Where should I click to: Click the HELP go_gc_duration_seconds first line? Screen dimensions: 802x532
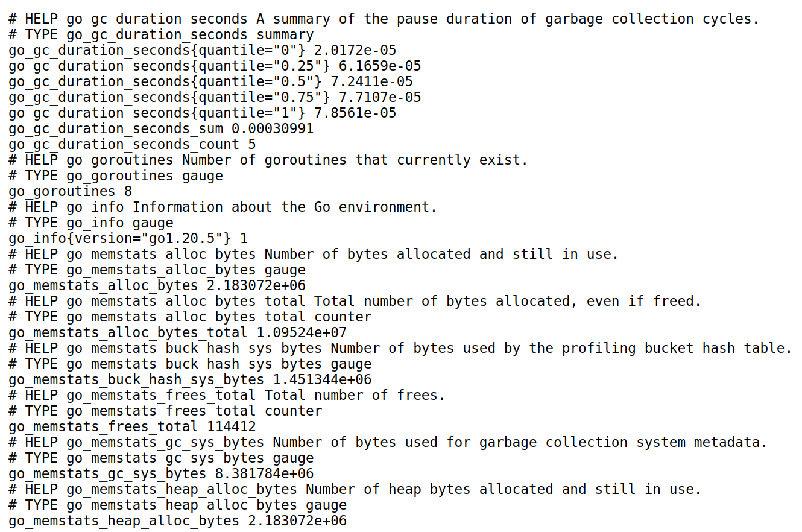(x=384, y=19)
